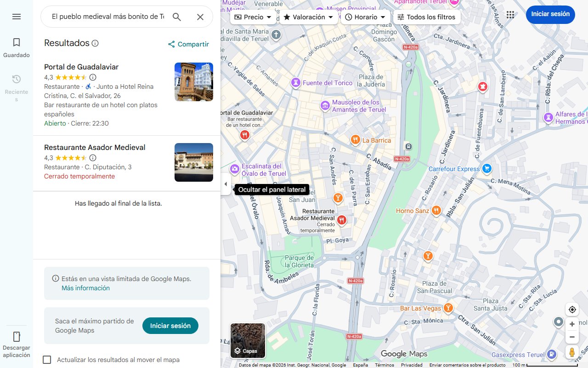
Task: Open the Horario filter dropdown
Action: pos(365,17)
